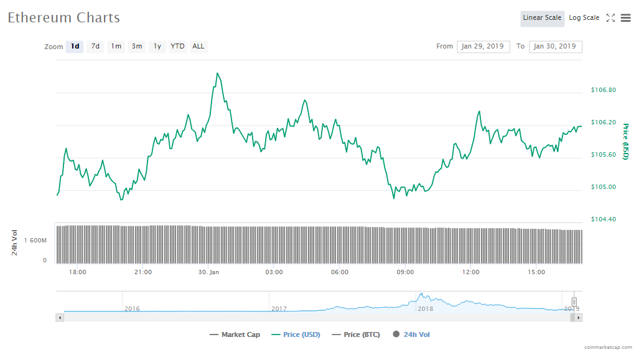Show ALL historical data
Image resolution: width=644 pixels, height=355 pixels.
tap(198, 47)
